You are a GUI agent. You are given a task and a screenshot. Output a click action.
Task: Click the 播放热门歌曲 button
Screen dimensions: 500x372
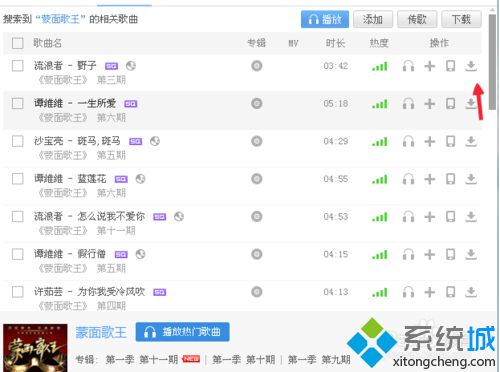point(182,332)
